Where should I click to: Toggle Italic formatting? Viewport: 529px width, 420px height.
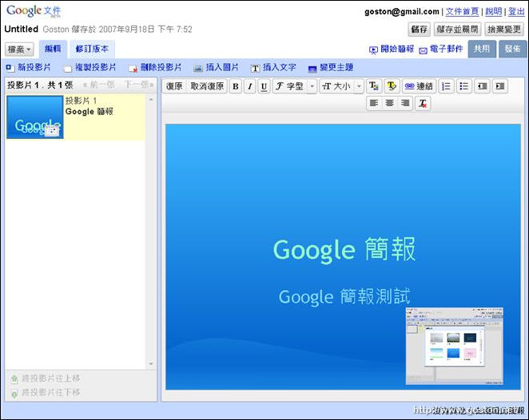(249, 86)
